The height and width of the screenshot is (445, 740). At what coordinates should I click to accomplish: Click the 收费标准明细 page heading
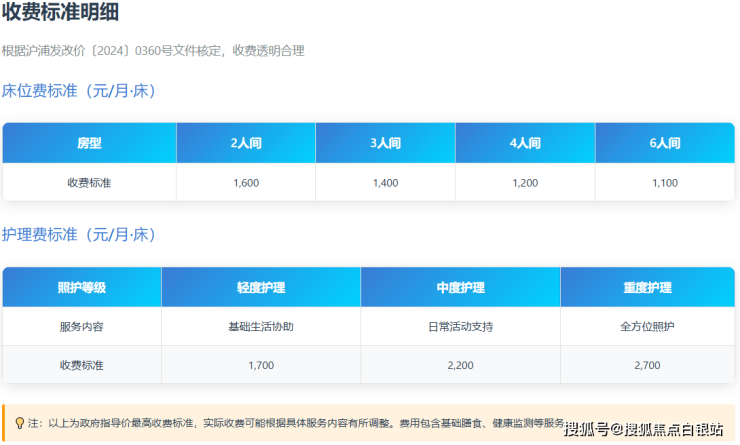(61, 14)
